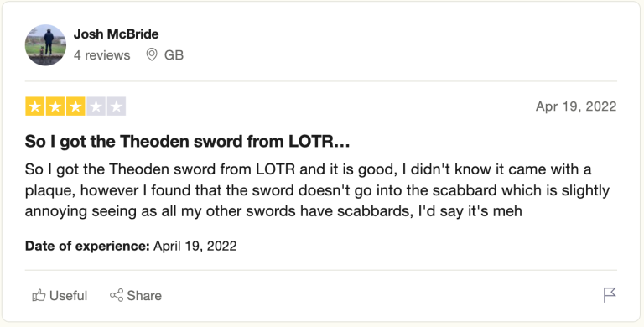Click the first yellow rating star
Viewport: 644px width, 327px height.
35,106
